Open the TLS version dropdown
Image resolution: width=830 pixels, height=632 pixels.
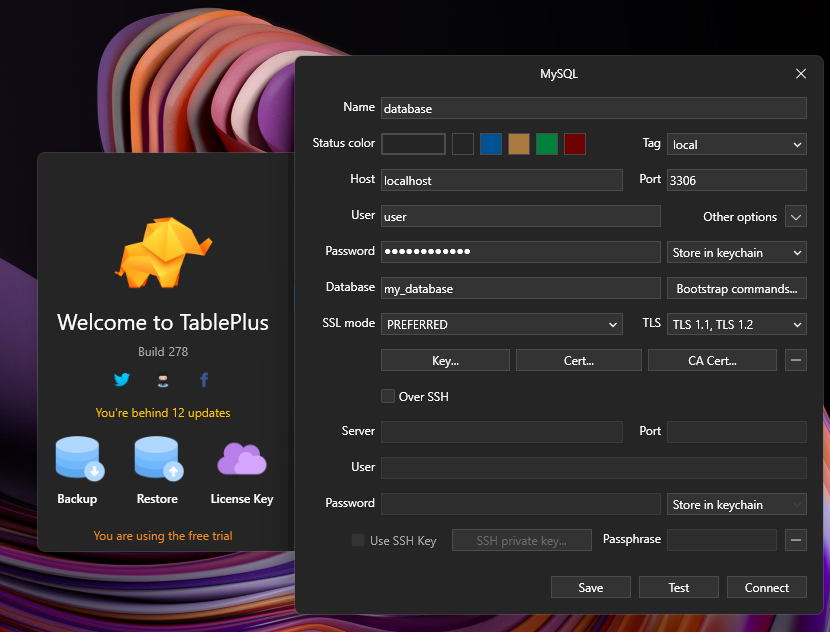[x=737, y=324]
